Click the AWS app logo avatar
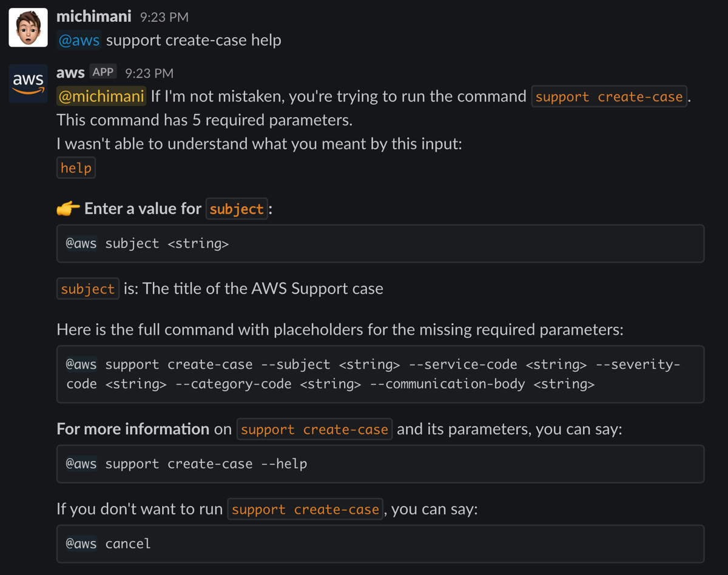This screenshot has height=575, width=728. click(27, 84)
